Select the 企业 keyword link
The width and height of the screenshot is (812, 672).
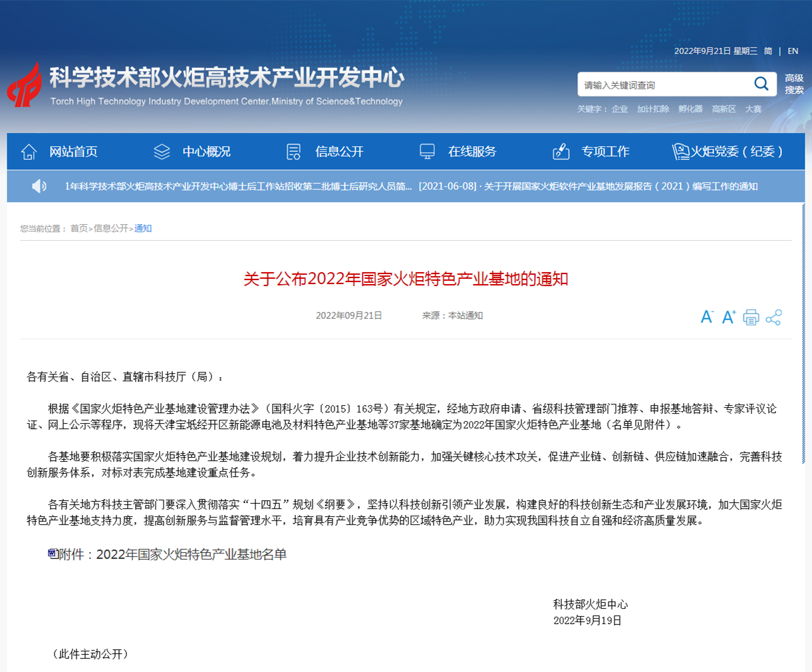pyautogui.click(x=620, y=109)
